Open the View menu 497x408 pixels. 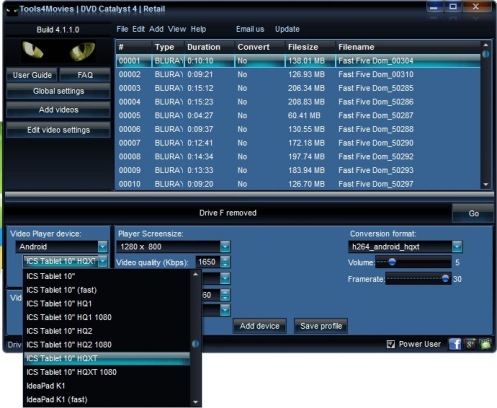pyautogui.click(x=177, y=29)
